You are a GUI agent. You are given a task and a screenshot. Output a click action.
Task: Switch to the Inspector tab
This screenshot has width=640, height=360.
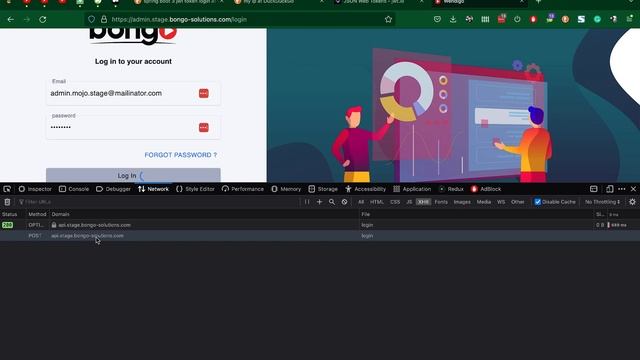tap(35, 189)
